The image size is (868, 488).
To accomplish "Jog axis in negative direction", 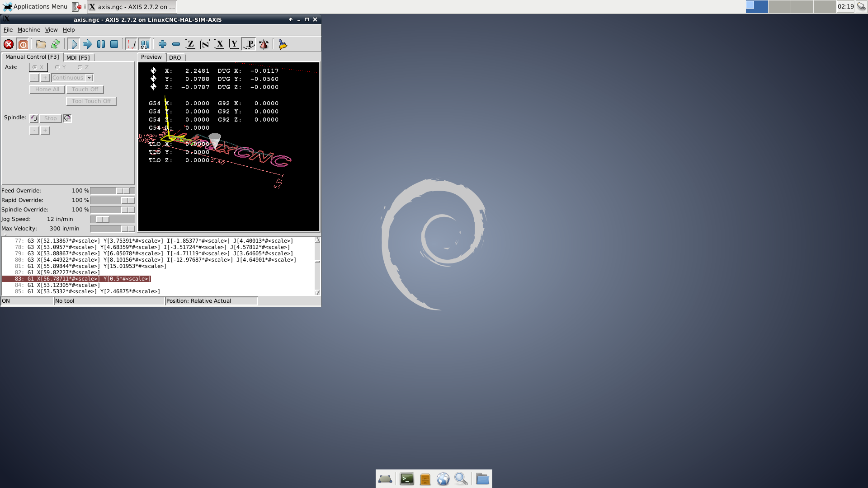I will (x=34, y=78).
